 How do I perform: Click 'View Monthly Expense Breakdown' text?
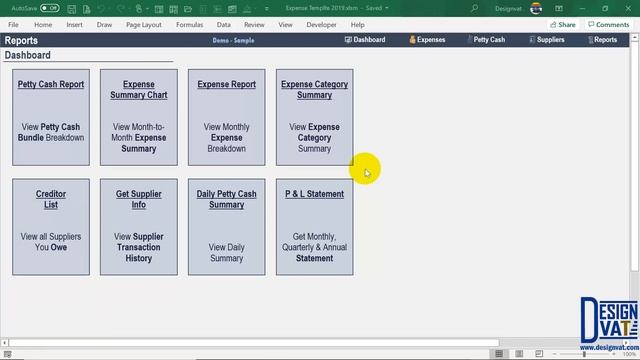click(x=227, y=138)
